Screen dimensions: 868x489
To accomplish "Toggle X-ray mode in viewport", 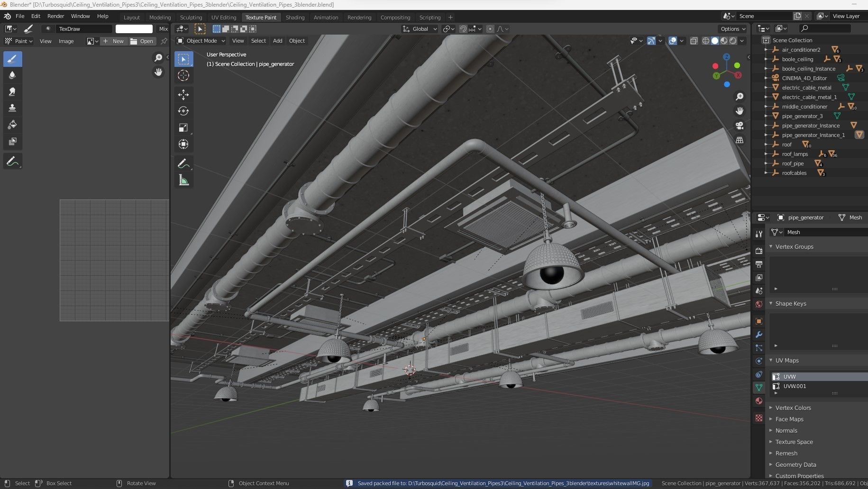I will 694,41.
